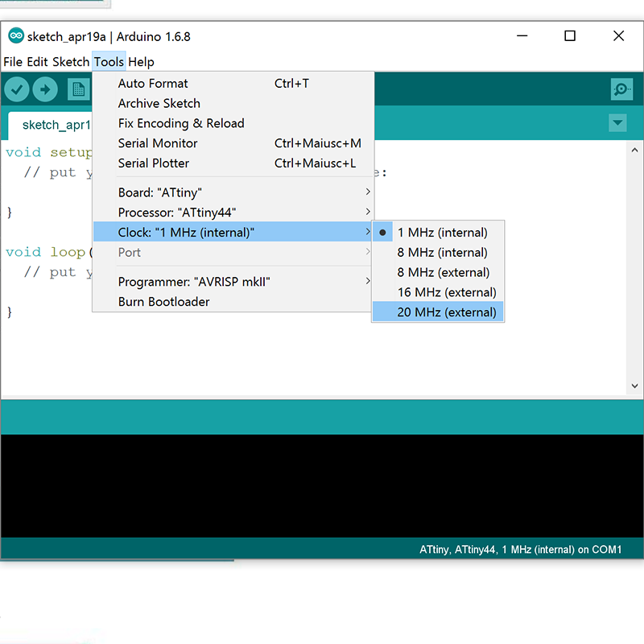644x644 pixels.
Task: Expand the Port submenu
Action: point(233,252)
